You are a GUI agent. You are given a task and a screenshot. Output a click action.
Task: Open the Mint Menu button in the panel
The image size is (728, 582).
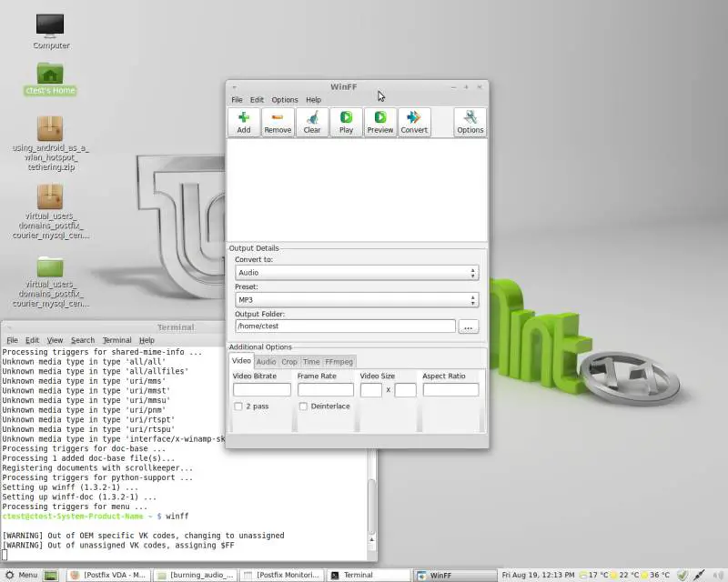[21, 575]
